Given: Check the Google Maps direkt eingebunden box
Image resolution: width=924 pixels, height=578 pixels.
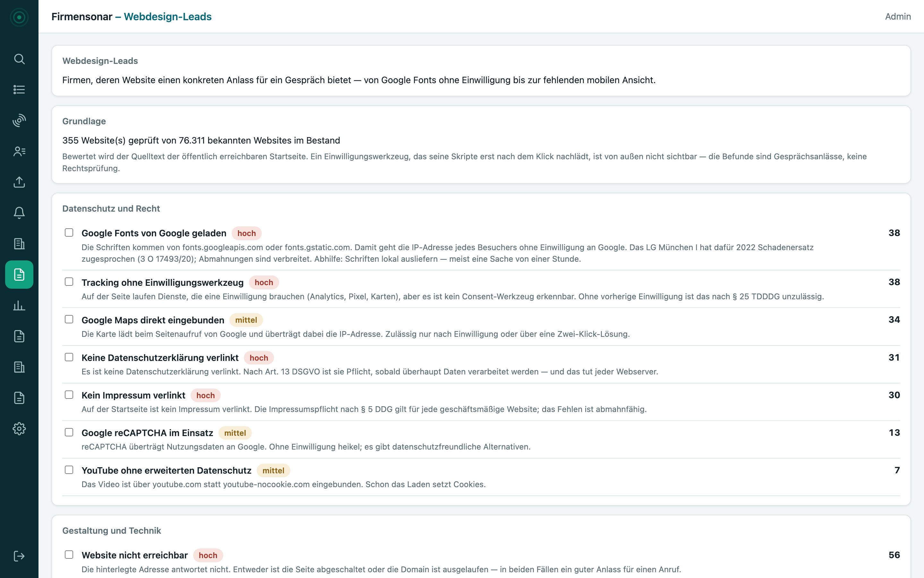Looking at the screenshot, I should (x=69, y=319).
